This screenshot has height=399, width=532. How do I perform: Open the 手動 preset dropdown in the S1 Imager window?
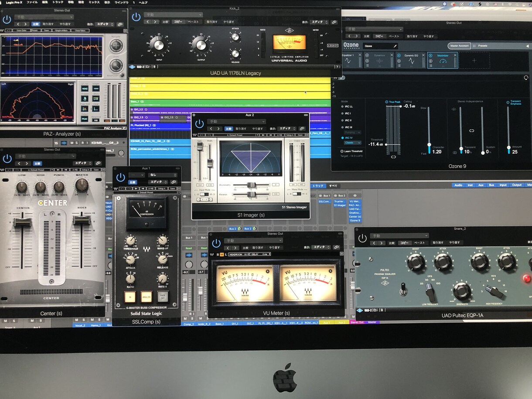[237, 122]
